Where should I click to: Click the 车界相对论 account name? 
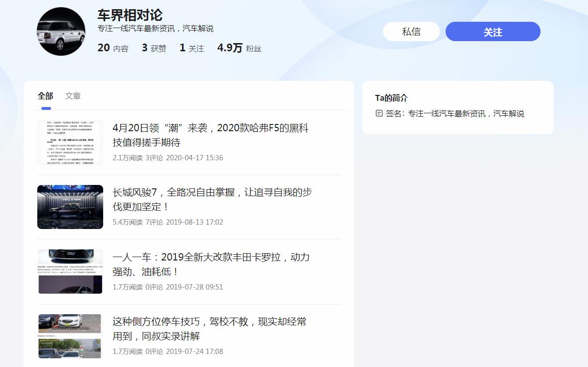[130, 15]
